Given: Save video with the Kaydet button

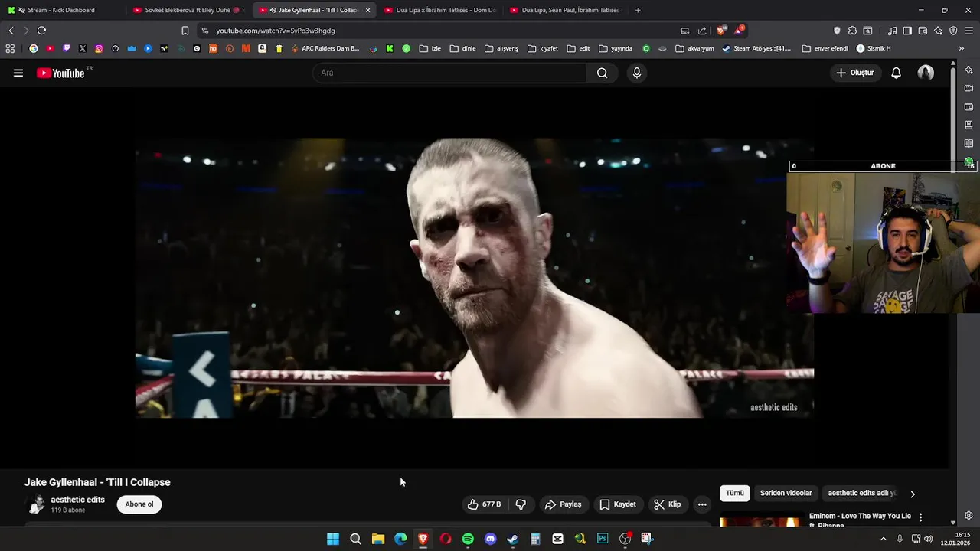Looking at the screenshot, I should coord(618,504).
